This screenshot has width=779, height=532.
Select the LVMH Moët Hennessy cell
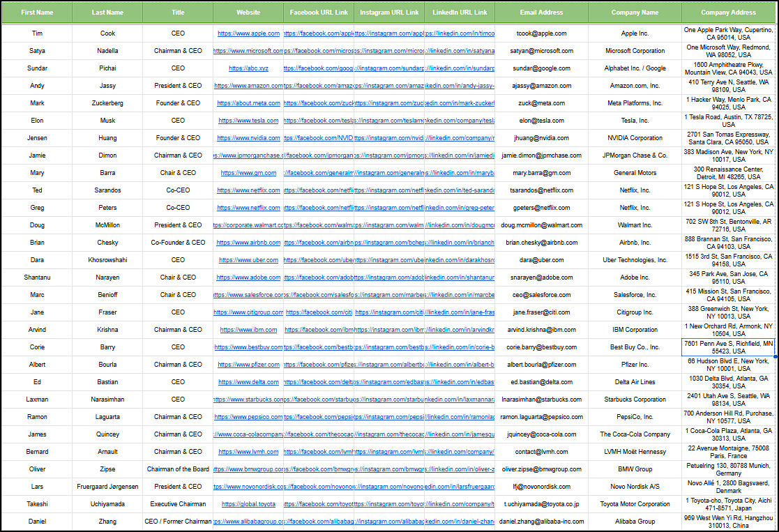(635, 452)
